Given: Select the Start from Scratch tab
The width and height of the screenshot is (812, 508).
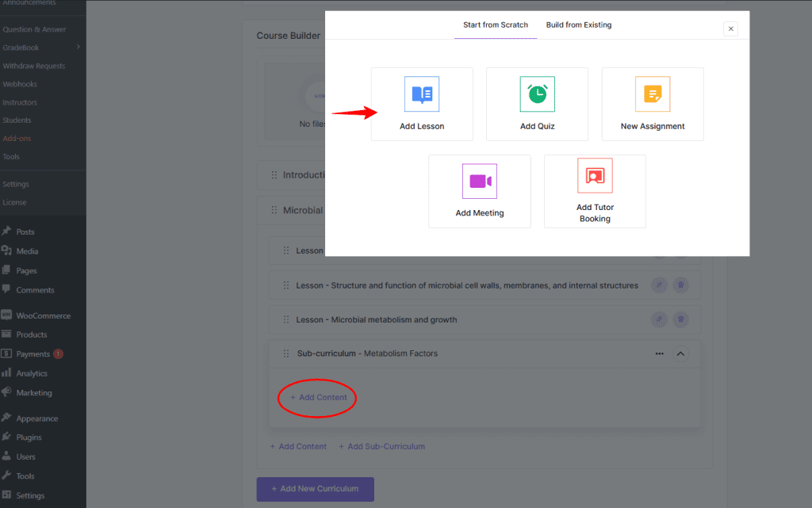Looking at the screenshot, I should coord(496,25).
